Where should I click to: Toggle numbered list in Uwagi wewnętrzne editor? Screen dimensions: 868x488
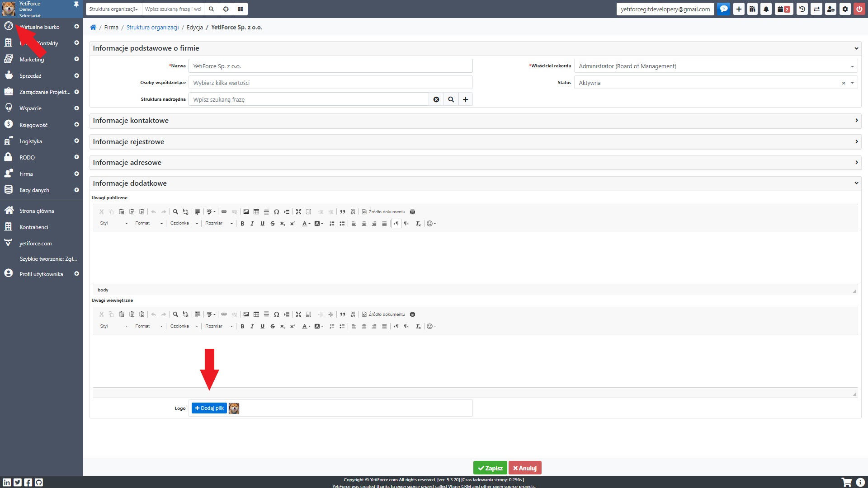332,326
